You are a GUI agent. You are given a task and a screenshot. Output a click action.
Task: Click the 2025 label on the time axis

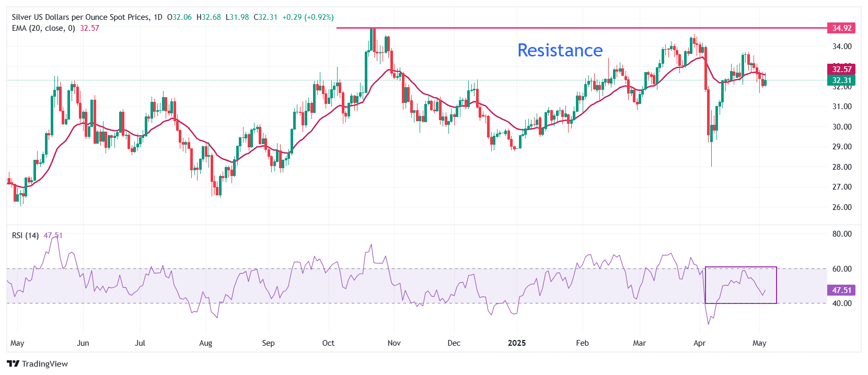point(517,343)
